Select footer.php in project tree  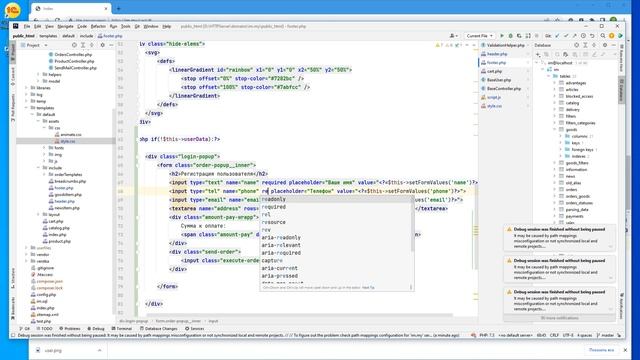tap(64, 188)
